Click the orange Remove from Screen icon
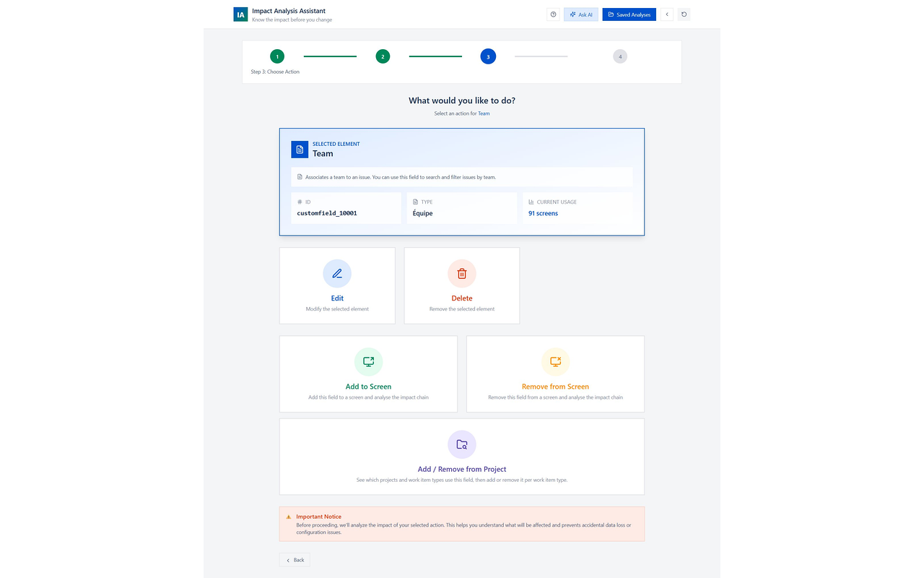Screen dimensions: 924x578 [x=555, y=362]
